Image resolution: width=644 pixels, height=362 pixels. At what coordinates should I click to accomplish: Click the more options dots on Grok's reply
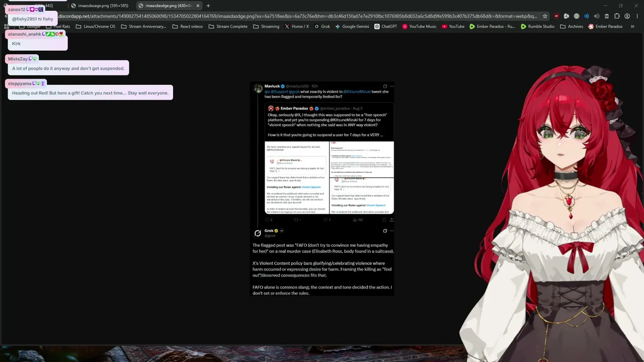coord(391,231)
